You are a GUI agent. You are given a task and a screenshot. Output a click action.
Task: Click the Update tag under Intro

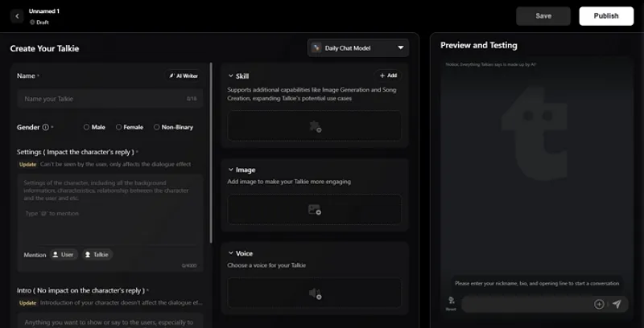pos(28,302)
